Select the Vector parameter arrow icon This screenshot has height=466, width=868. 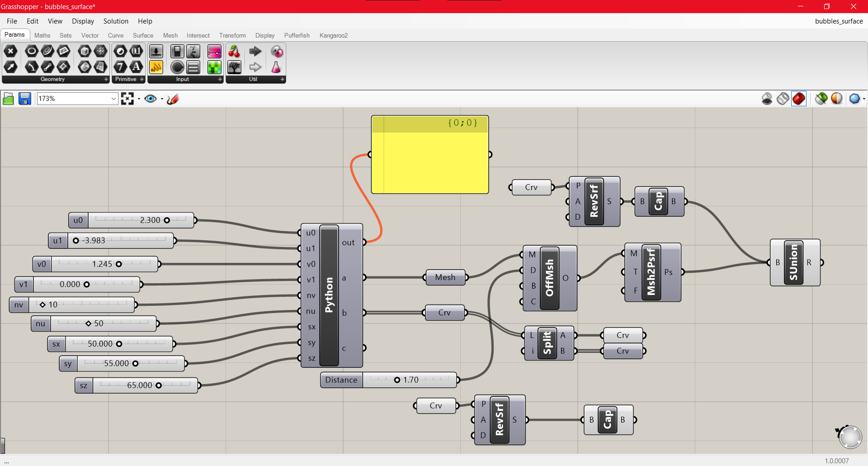click(10, 67)
